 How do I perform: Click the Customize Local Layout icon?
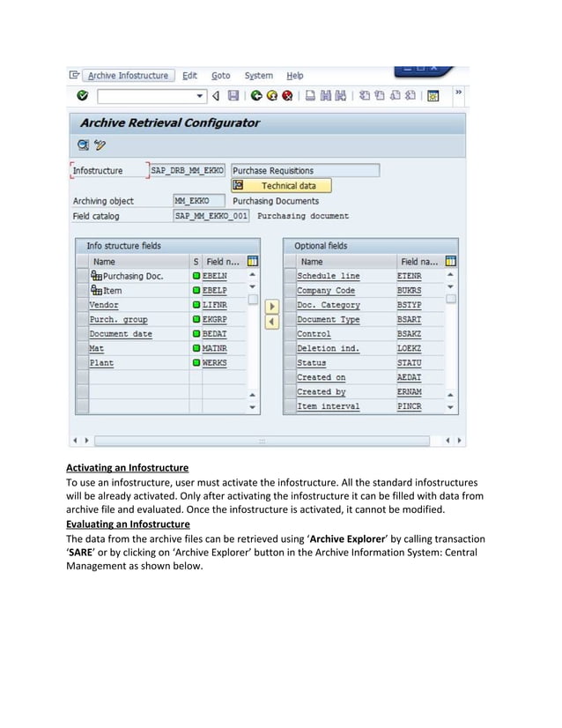pos(433,96)
